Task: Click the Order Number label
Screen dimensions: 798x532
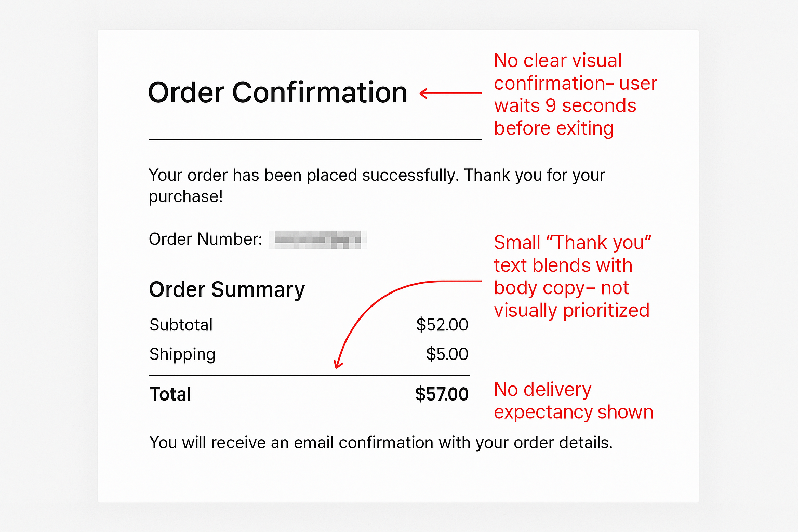Action: 206,239
